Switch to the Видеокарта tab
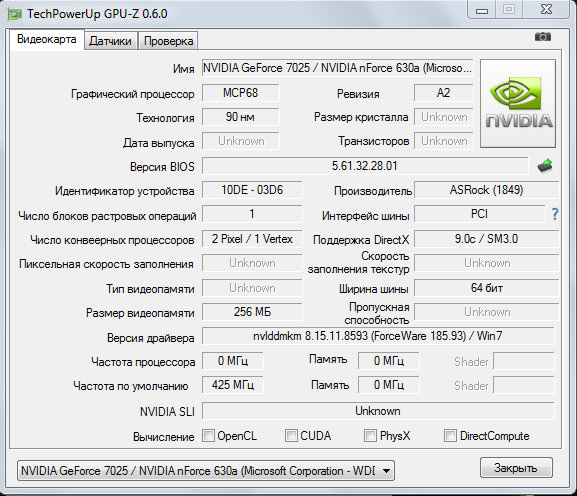The height and width of the screenshot is (496, 577). (47, 39)
